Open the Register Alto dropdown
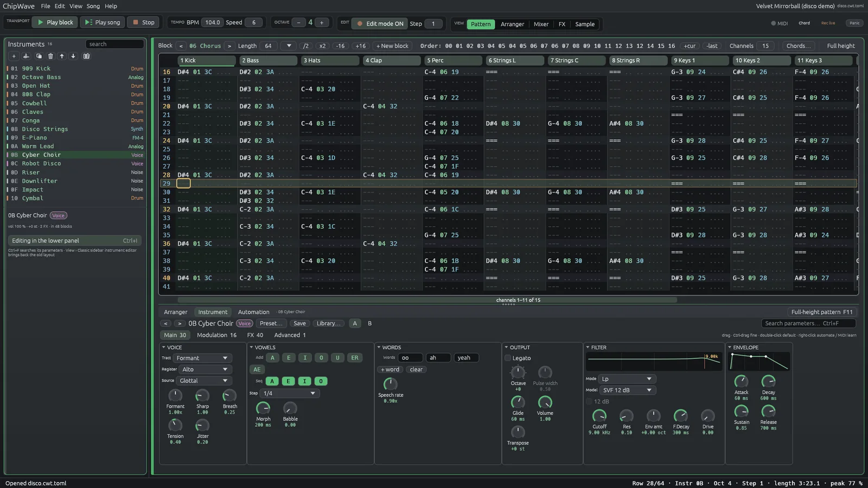The image size is (868, 488). pyautogui.click(x=206, y=370)
